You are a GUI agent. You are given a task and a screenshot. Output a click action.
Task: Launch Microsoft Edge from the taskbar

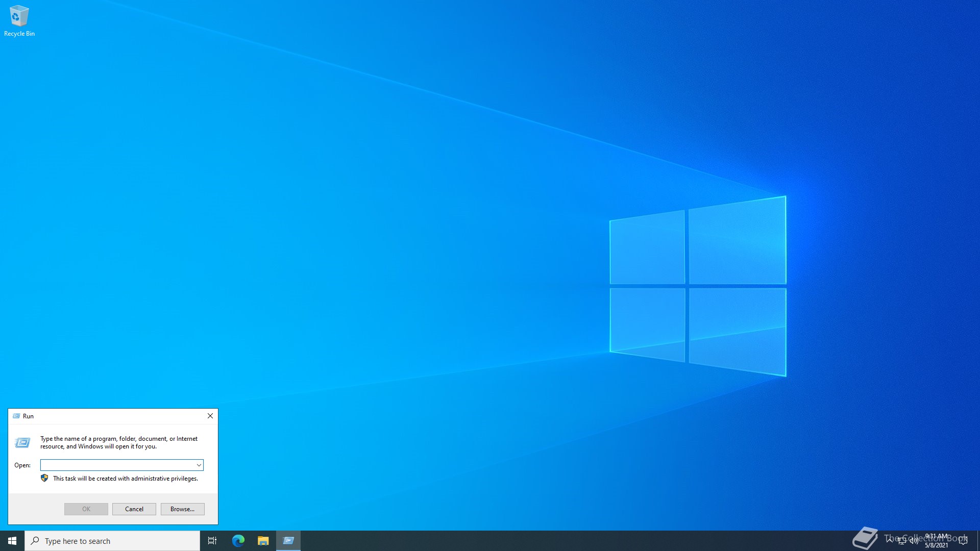coord(238,541)
